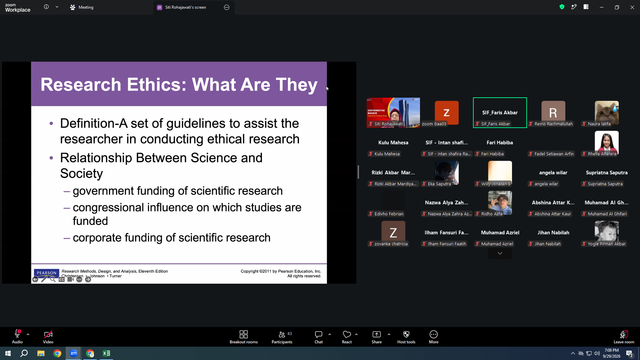Click Leave room button

[624, 337]
